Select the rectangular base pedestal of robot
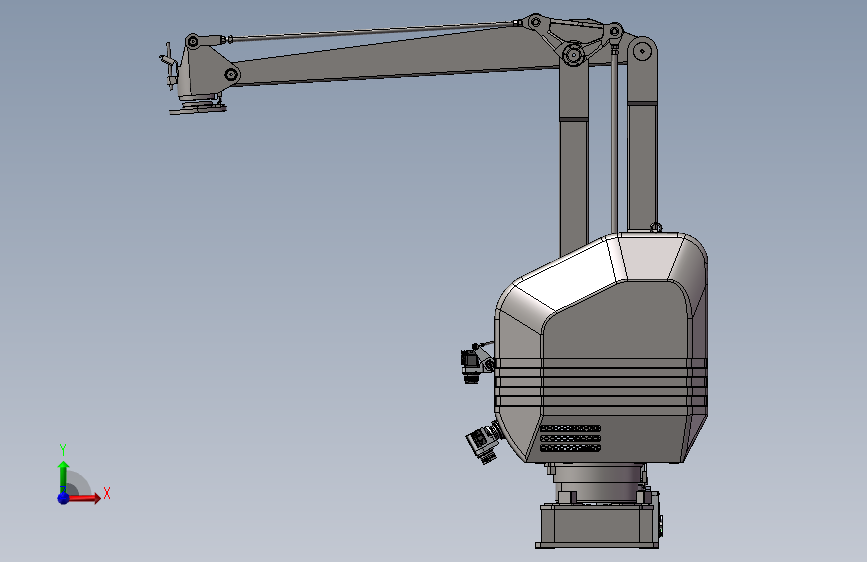 (600, 525)
